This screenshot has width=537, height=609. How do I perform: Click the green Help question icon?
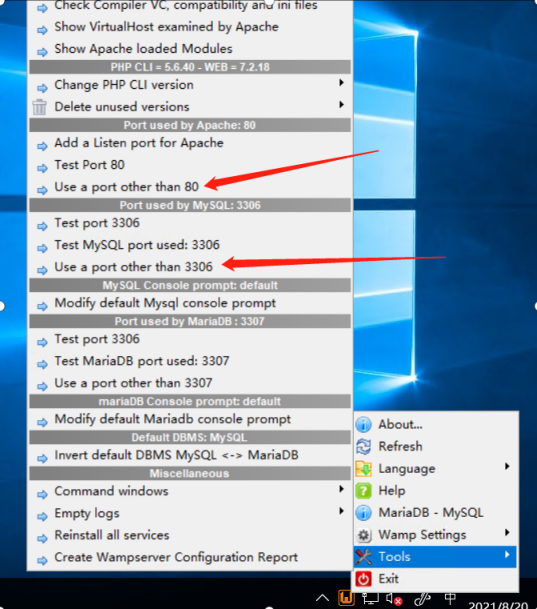tap(363, 491)
